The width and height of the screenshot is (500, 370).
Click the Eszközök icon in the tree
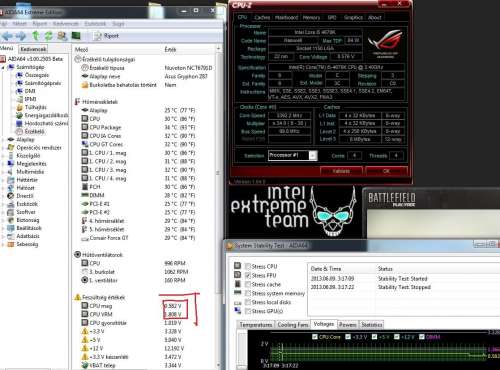11,204
